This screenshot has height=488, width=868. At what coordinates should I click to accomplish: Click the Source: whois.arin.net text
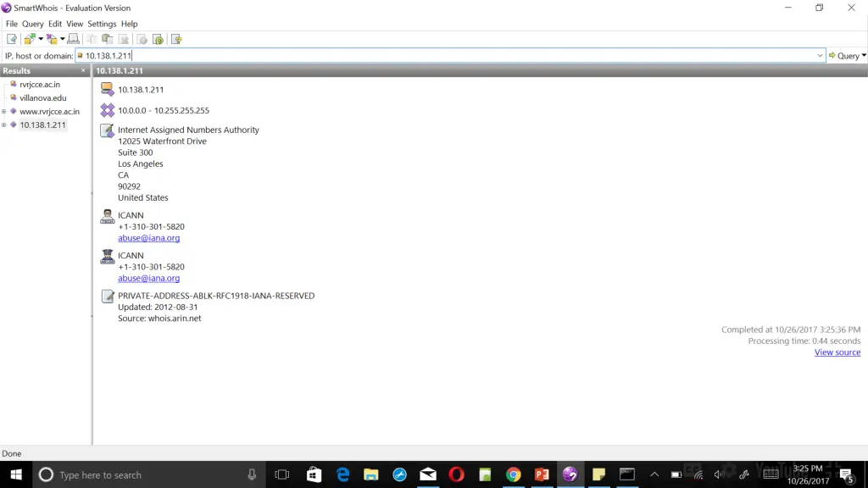[x=159, y=319]
